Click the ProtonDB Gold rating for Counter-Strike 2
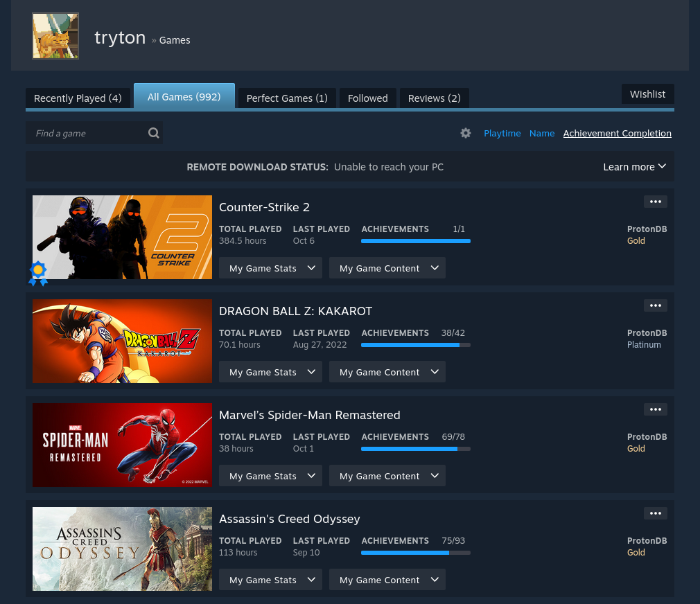The height and width of the screenshot is (604, 700). click(x=636, y=241)
